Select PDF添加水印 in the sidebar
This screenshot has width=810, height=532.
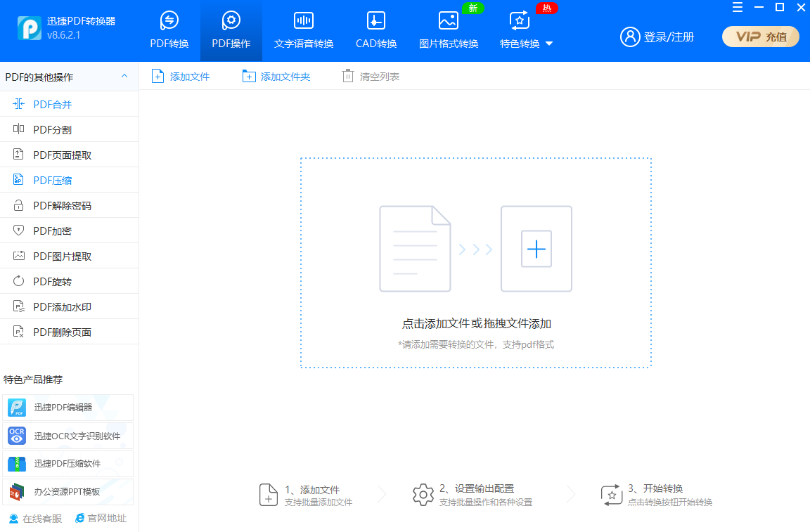(x=69, y=306)
